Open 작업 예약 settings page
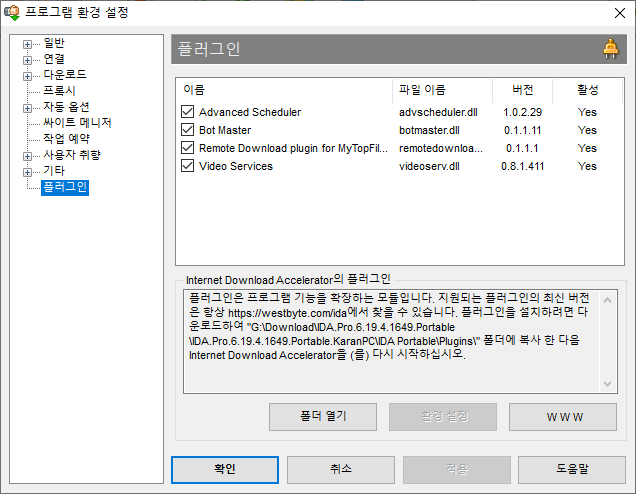 click(67, 139)
